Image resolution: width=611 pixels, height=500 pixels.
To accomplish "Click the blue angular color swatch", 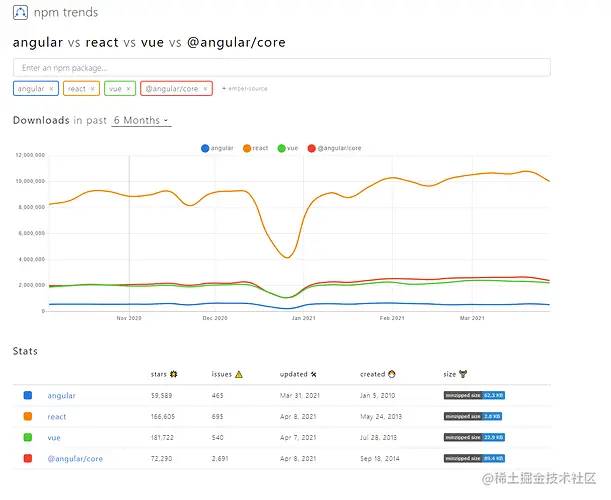I will [x=28, y=395].
